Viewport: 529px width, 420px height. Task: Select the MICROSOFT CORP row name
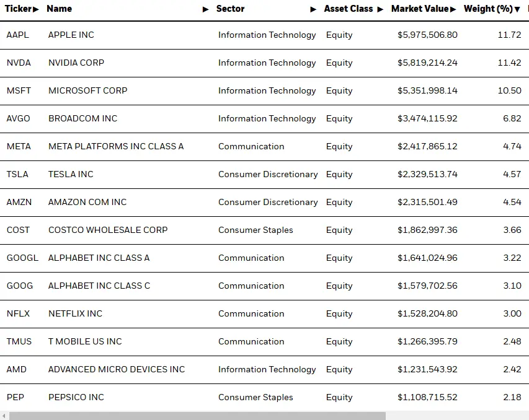tap(87, 90)
